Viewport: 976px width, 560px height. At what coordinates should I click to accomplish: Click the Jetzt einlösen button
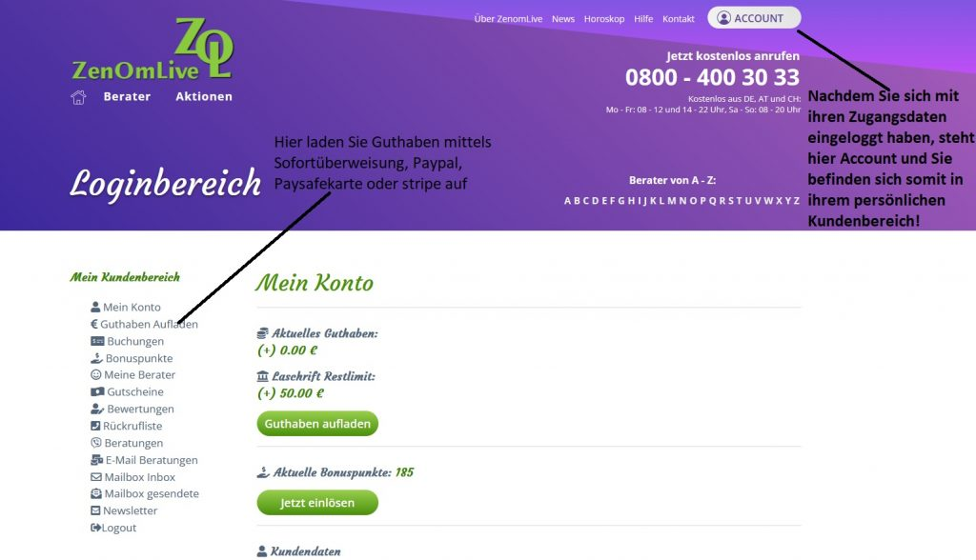click(317, 503)
